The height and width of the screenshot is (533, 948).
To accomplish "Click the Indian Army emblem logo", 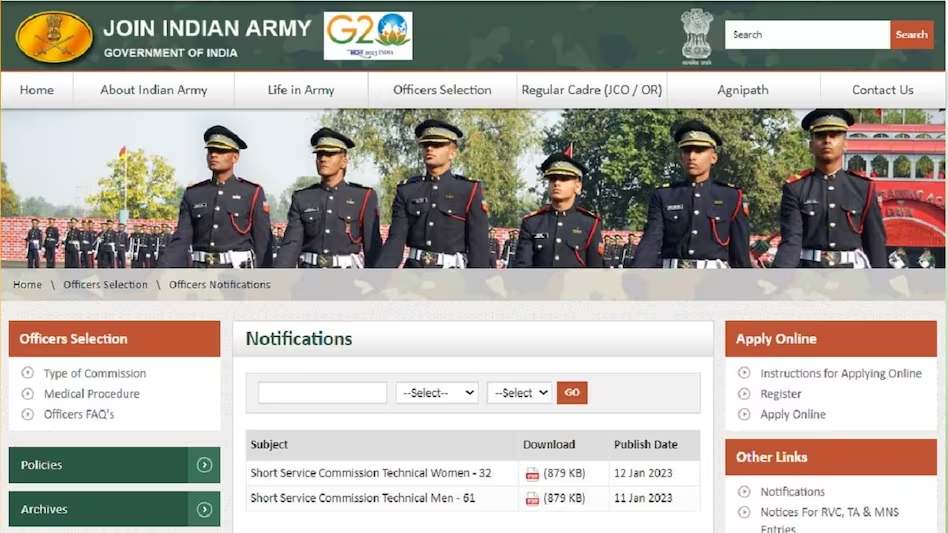I will 54,37.
